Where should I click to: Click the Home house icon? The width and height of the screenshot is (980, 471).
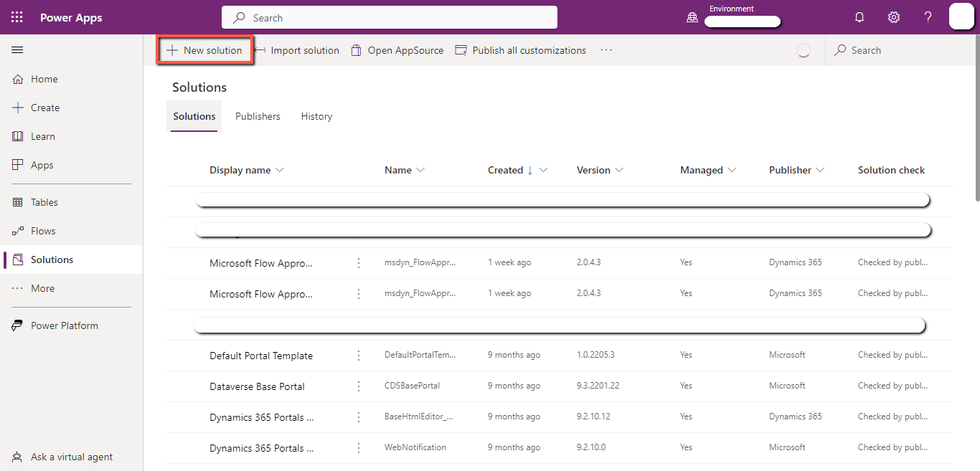click(18, 79)
